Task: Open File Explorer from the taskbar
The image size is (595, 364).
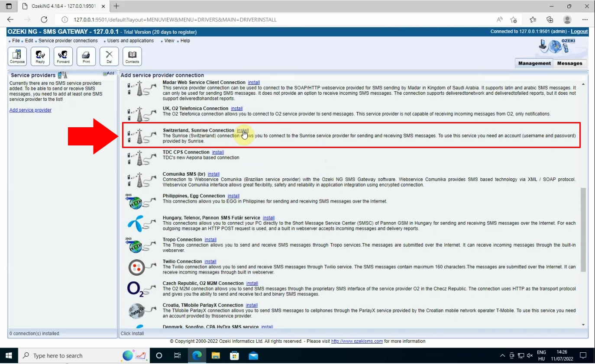Action: pyautogui.click(x=216, y=355)
